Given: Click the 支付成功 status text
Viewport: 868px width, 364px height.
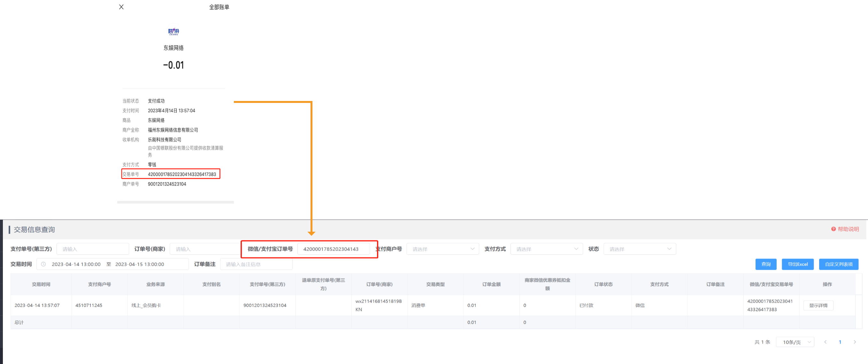Looking at the screenshot, I should 156,101.
